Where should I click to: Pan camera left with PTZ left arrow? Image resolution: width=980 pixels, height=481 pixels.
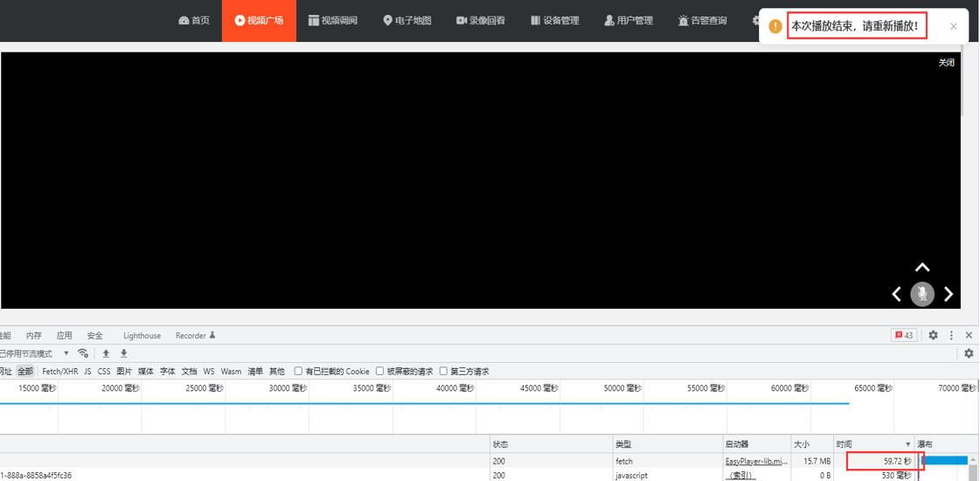pos(896,294)
